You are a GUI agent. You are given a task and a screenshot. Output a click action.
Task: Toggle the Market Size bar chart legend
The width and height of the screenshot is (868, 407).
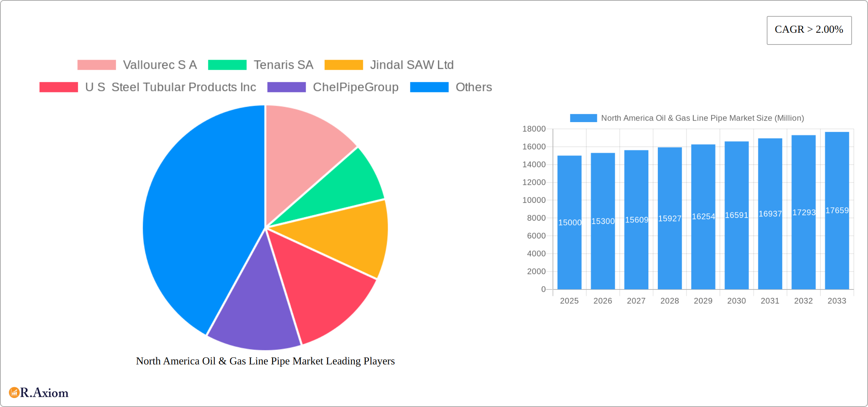(x=687, y=118)
